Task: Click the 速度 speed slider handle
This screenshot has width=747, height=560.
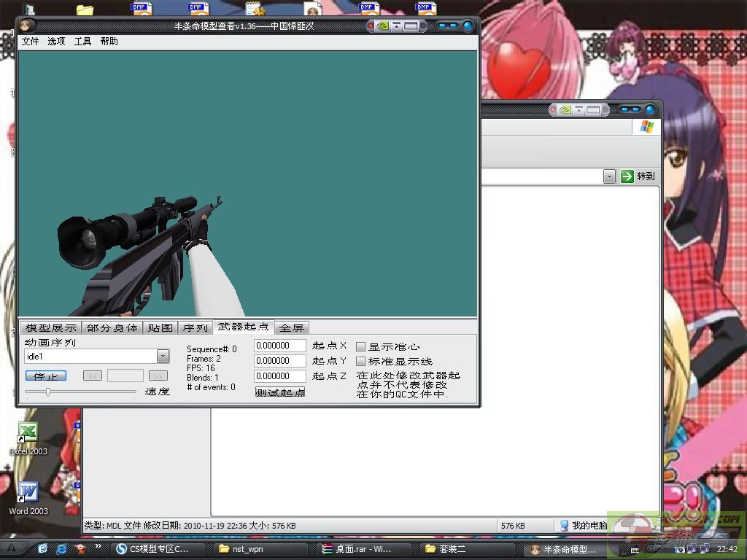Action: tap(48, 392)
